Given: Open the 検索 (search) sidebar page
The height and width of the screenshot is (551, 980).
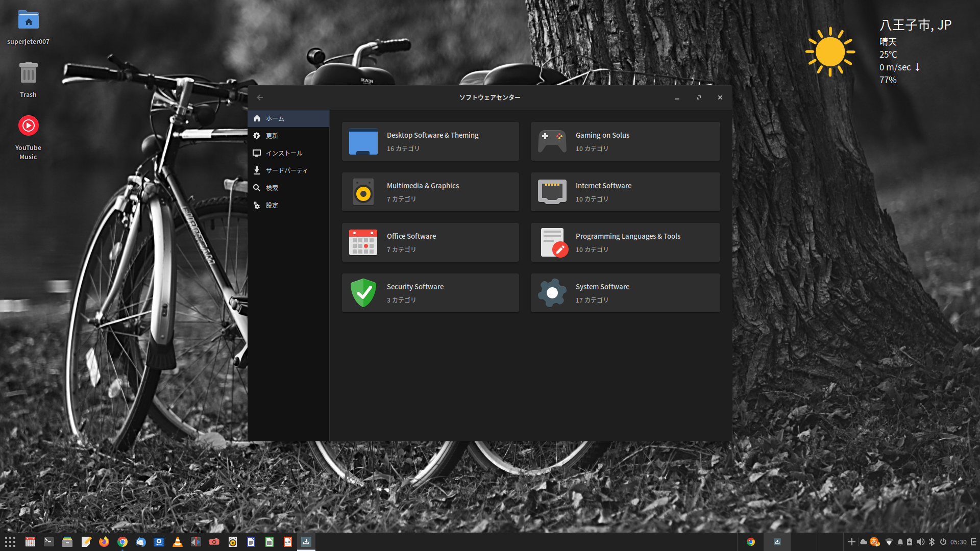Looking at the screenshot, I should 288,188.
